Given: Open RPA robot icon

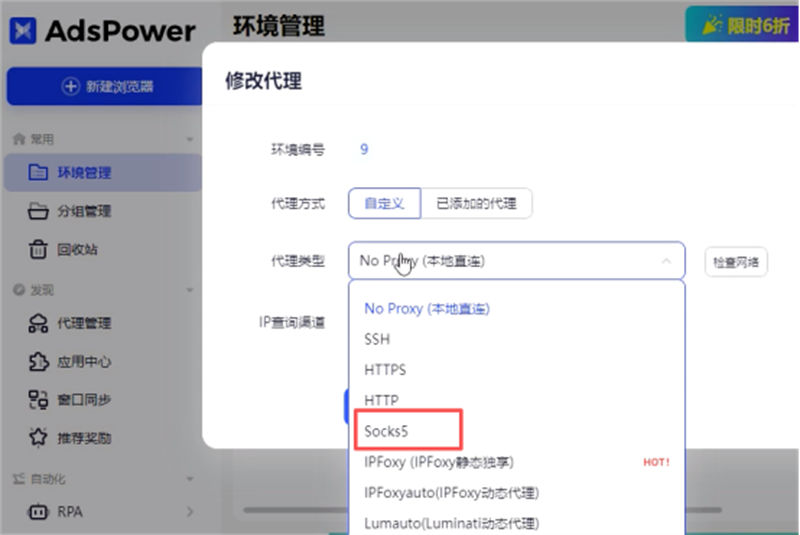Looking at the screenshot, I should [x=38, y=512].
